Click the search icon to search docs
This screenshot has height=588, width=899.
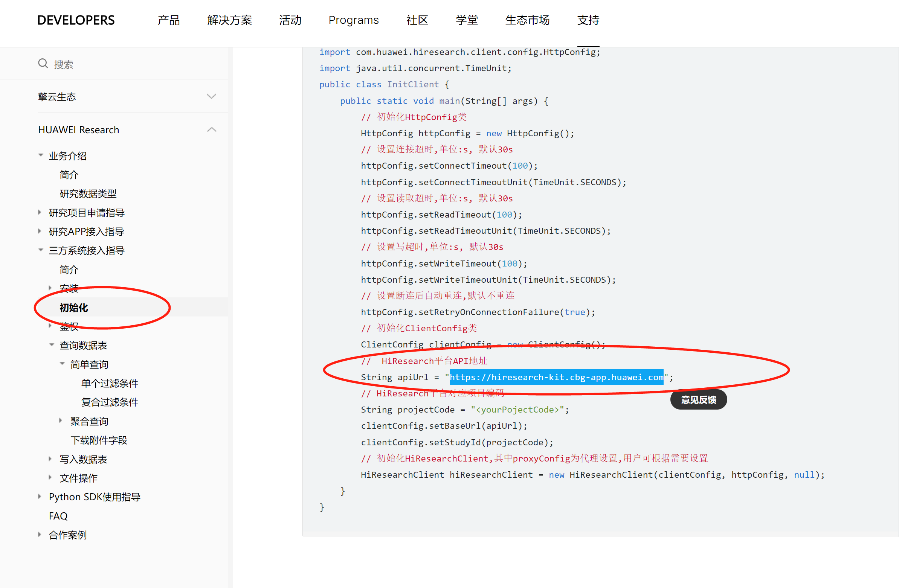tap(41, 64)
